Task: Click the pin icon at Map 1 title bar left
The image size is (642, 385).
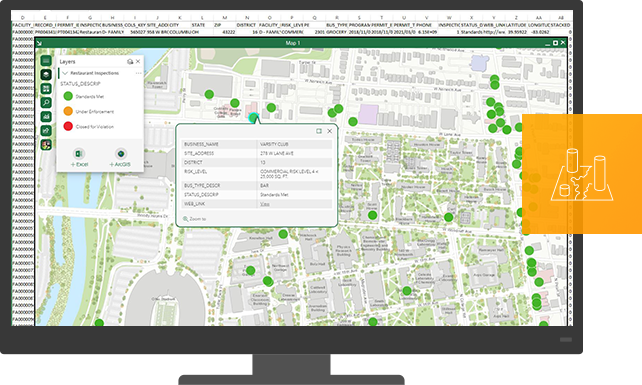Action: 40,43
